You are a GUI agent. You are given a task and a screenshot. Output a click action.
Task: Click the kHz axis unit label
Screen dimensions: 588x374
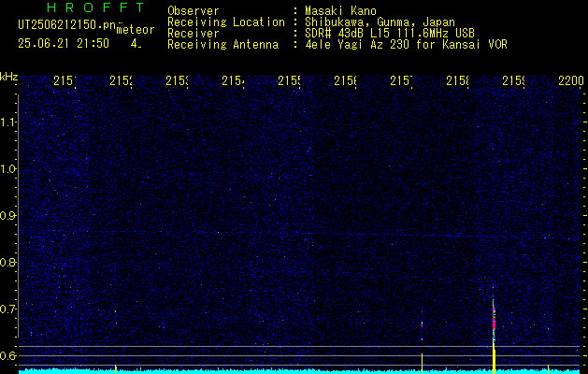[x=9, y=77]
